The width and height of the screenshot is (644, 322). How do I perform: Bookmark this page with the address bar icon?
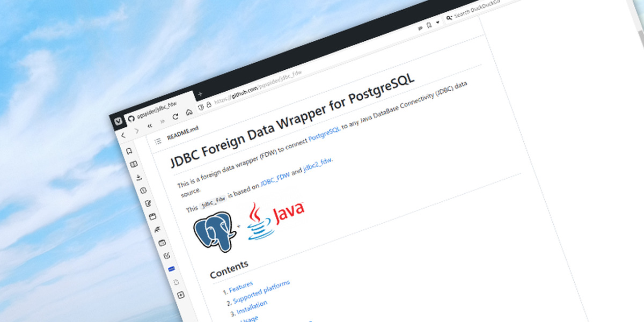pos(429,25)
